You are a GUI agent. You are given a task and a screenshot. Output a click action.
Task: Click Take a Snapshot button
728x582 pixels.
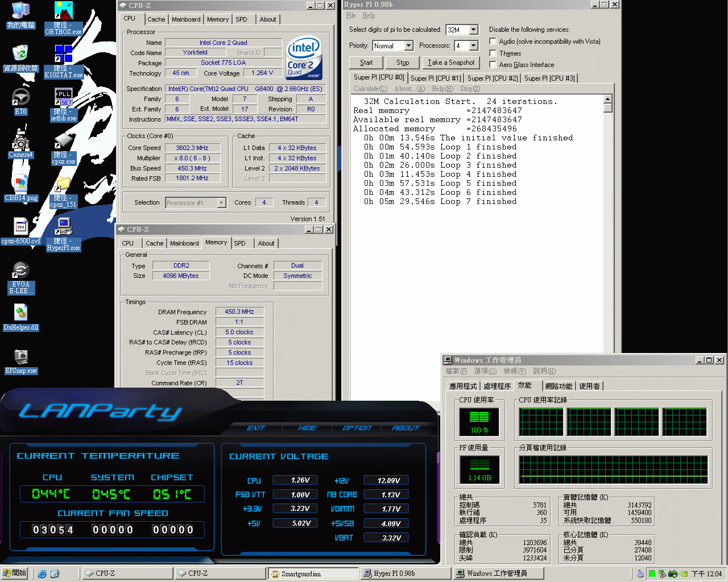point(451,63)
